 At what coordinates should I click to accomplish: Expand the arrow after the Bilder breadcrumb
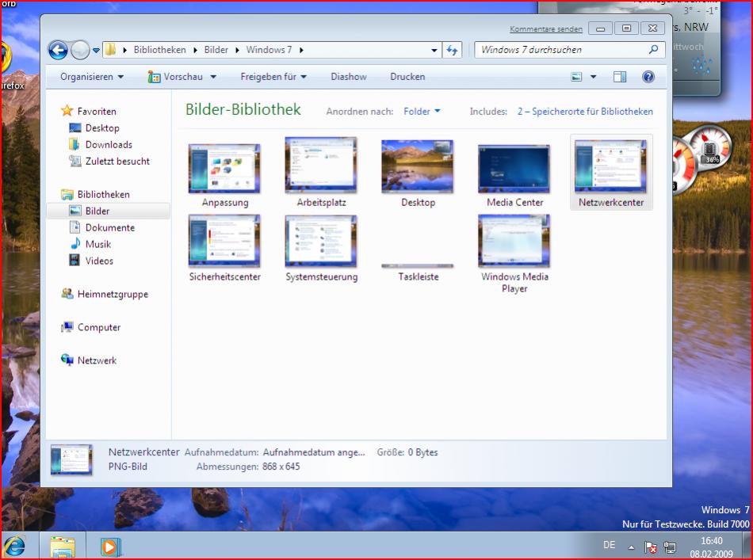point(237,50)
